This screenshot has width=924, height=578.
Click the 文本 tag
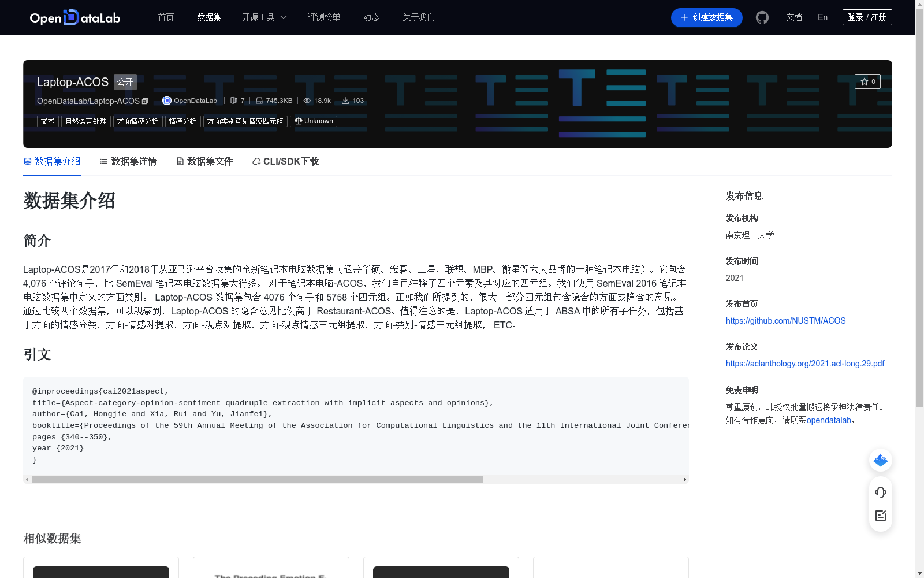48,121
